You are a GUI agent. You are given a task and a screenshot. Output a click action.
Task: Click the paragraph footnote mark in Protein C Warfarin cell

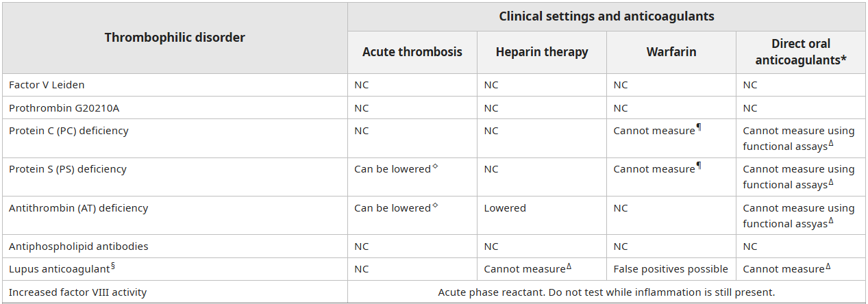click(x=699, y=127)
